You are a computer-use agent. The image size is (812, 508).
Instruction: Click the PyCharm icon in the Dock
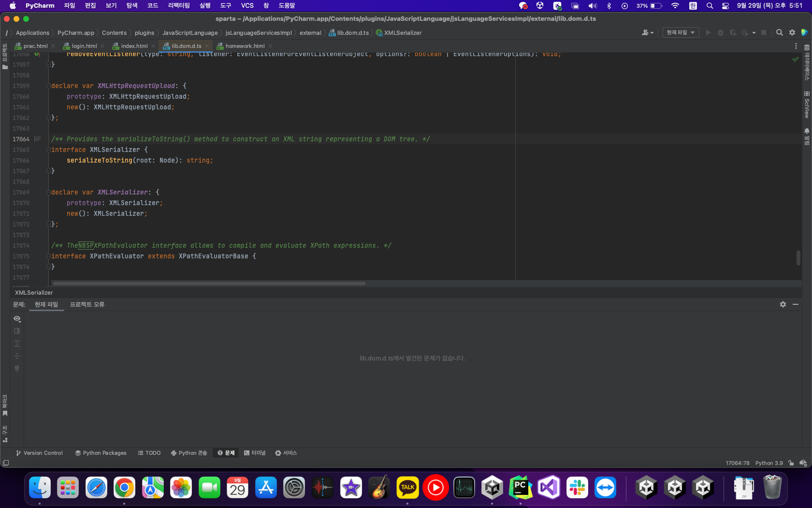[521, 488]
